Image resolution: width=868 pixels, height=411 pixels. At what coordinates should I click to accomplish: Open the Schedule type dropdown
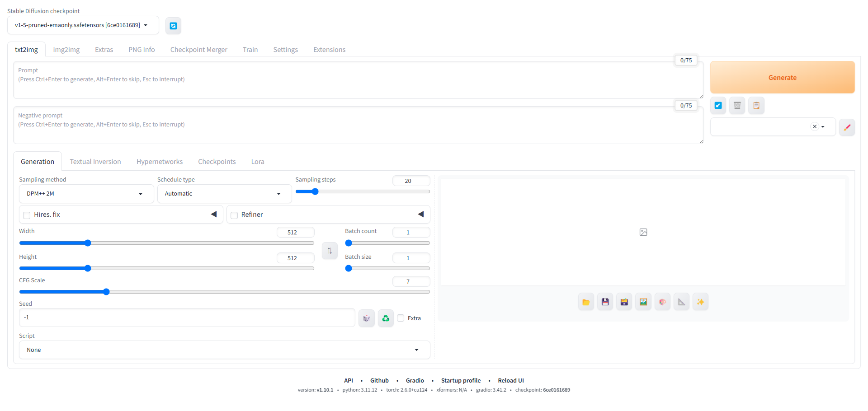coord(224,193)
